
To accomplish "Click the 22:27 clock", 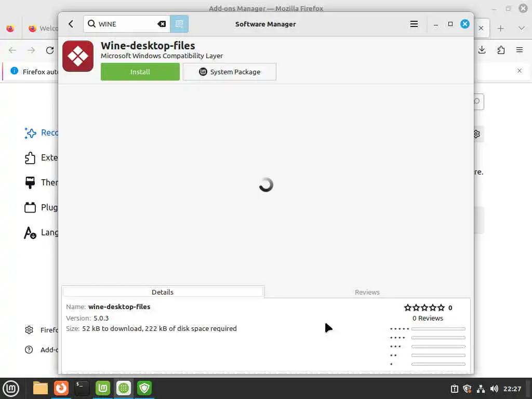I will pyautogui.click(x=512, y=389).
